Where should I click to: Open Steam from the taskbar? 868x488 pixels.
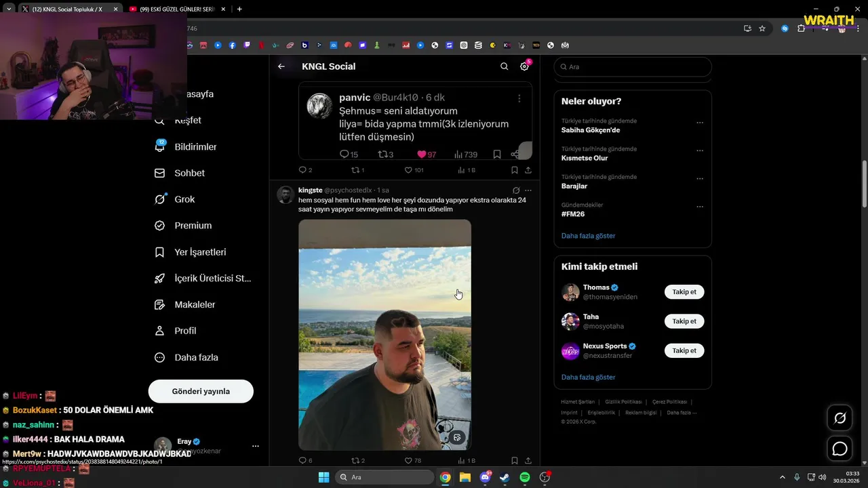tap(505, 477)
